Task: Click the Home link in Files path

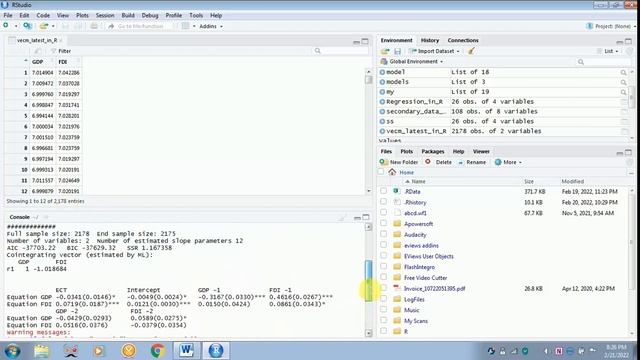Action: (406, 172)
